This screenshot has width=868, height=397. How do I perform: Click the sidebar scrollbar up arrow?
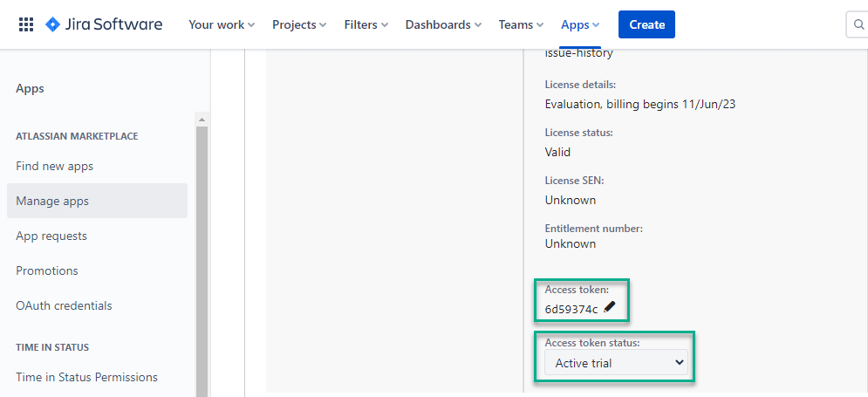[x=202, y=120]
